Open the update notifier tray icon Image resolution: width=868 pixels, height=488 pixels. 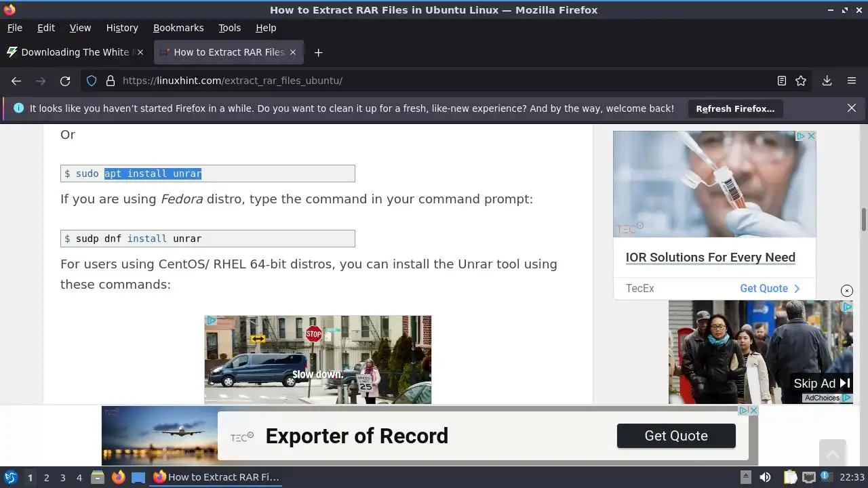827,477
